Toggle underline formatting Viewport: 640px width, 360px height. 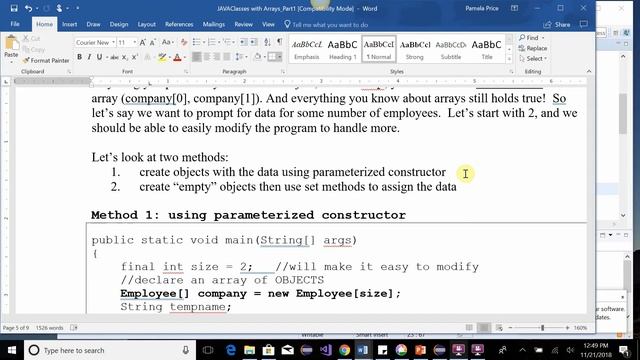pos(99,57)
